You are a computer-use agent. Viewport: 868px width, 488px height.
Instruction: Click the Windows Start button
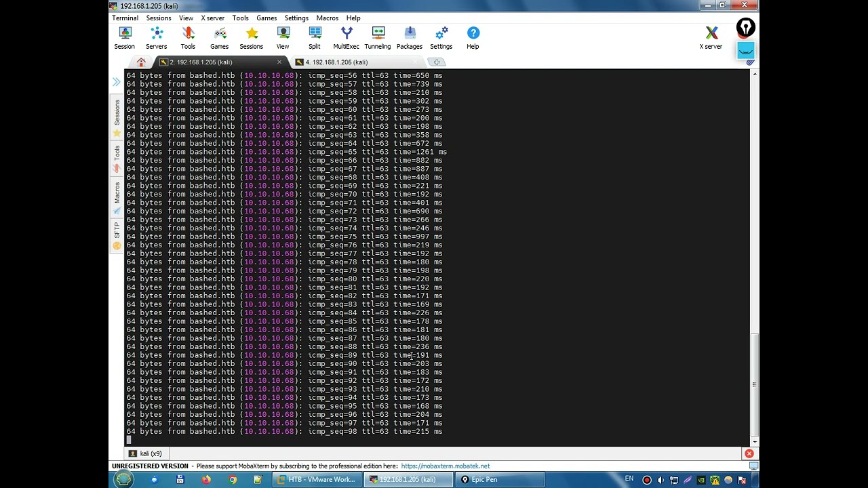(x=123, y=480)
